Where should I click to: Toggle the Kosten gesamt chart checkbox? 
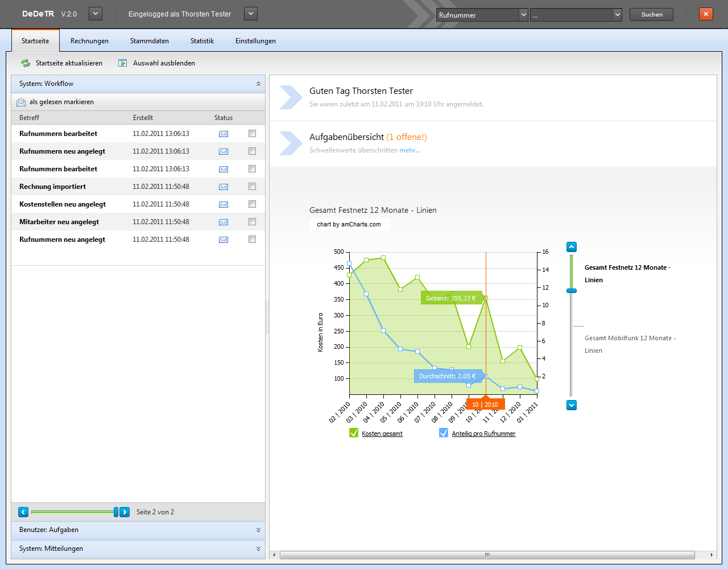[354, 433]
